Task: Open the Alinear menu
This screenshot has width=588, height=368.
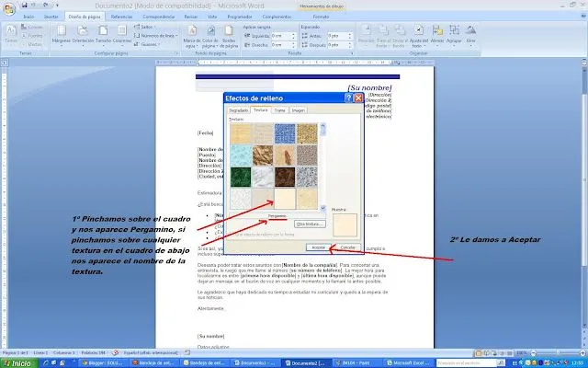Action: coord(437,37)
